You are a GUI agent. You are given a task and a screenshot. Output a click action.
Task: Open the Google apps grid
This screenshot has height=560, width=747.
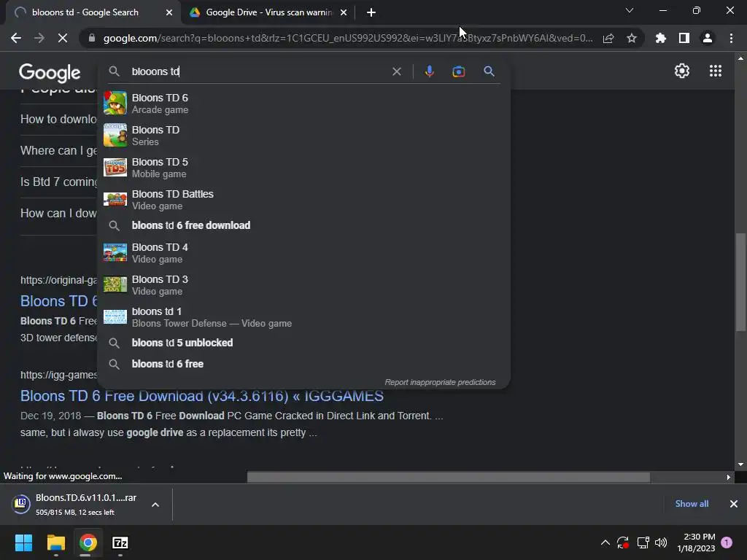tap(716, 71)
